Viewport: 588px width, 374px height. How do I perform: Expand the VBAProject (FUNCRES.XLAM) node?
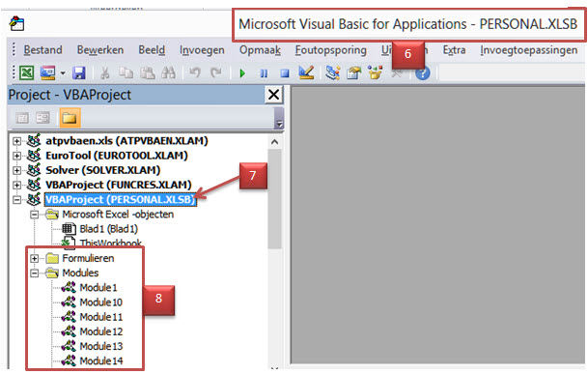[16, 185]
